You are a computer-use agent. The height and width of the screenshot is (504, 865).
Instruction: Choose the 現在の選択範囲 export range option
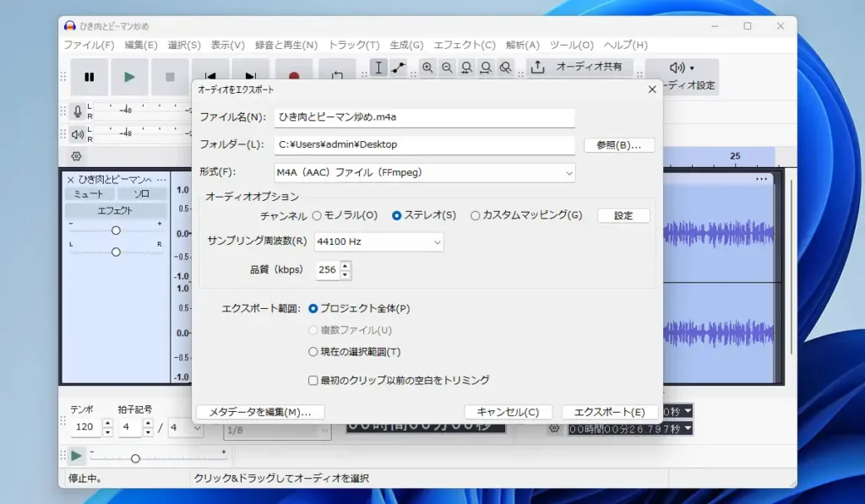click(313, 354)
